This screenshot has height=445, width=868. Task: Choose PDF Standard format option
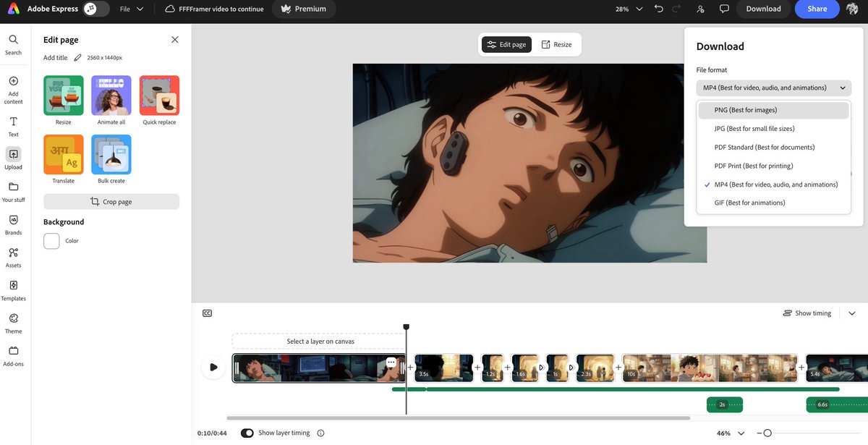pos(773,147)
